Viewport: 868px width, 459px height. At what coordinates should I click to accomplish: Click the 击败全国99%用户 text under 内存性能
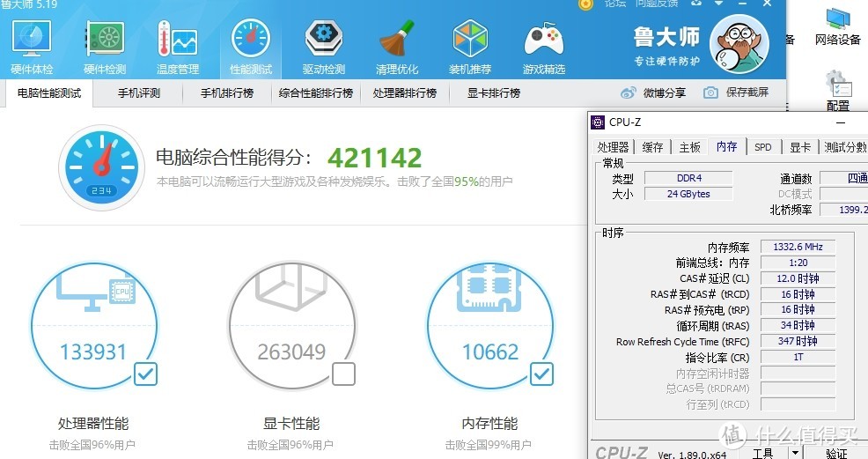[x=489, y=445]
